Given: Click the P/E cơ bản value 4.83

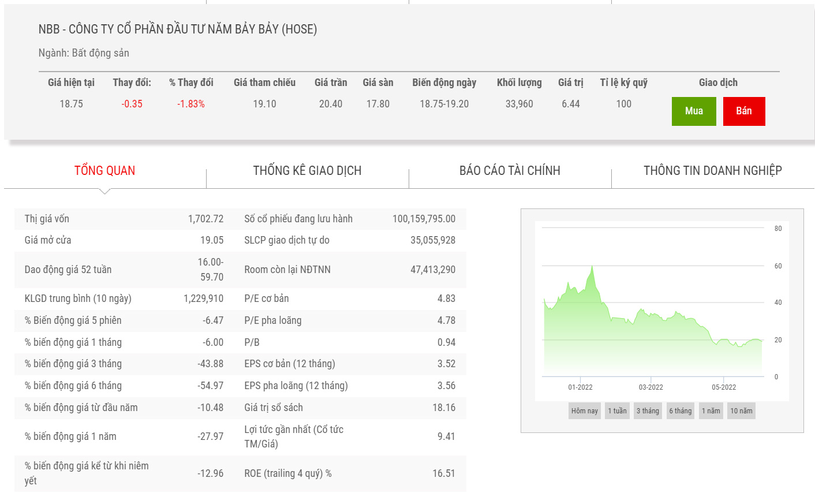Looking at the screenshot, I should tap(446, 298).
